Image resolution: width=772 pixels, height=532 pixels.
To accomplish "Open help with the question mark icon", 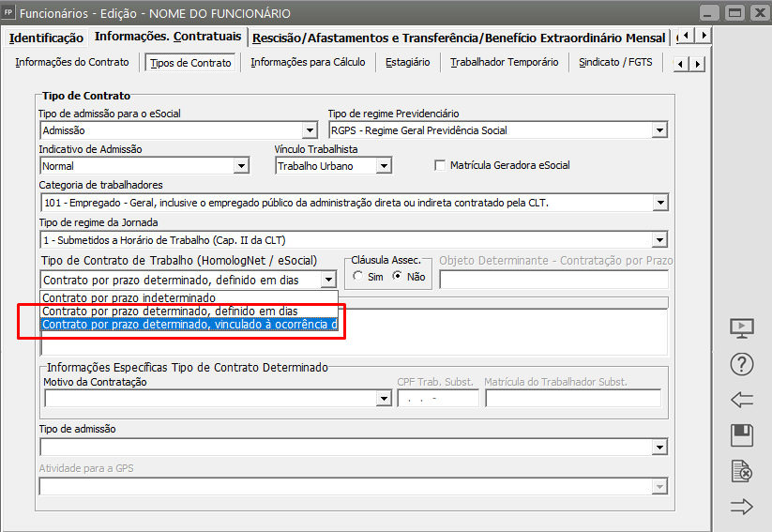I will 741,364.
